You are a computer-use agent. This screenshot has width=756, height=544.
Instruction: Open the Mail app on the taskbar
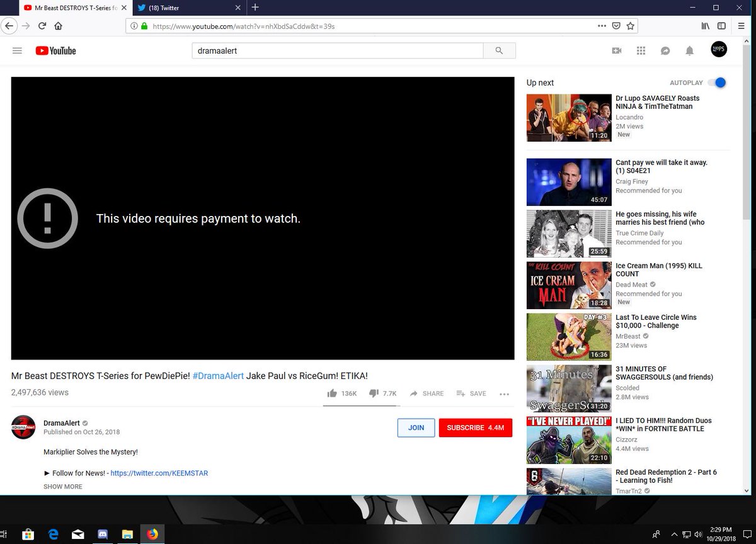point(78,534)
